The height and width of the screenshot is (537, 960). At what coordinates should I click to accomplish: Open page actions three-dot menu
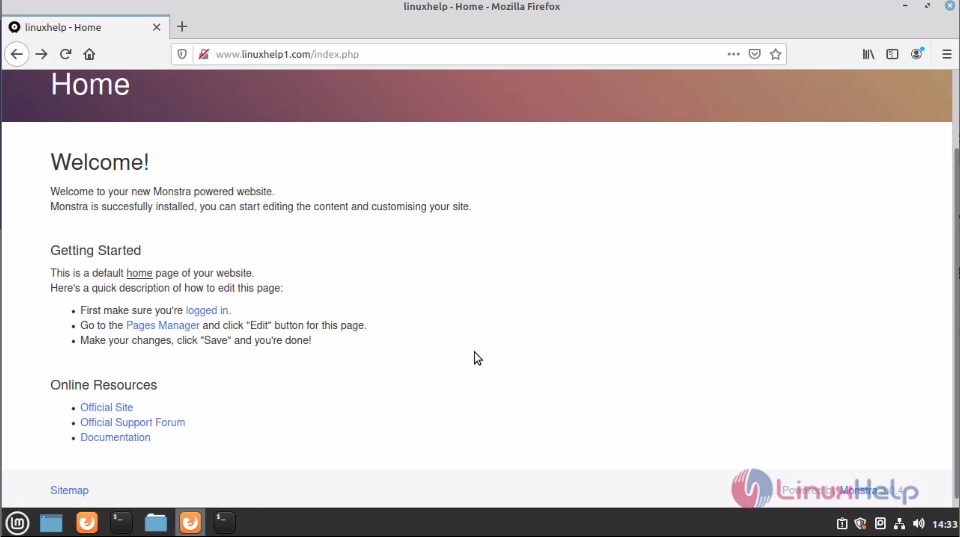coord(733,54)
